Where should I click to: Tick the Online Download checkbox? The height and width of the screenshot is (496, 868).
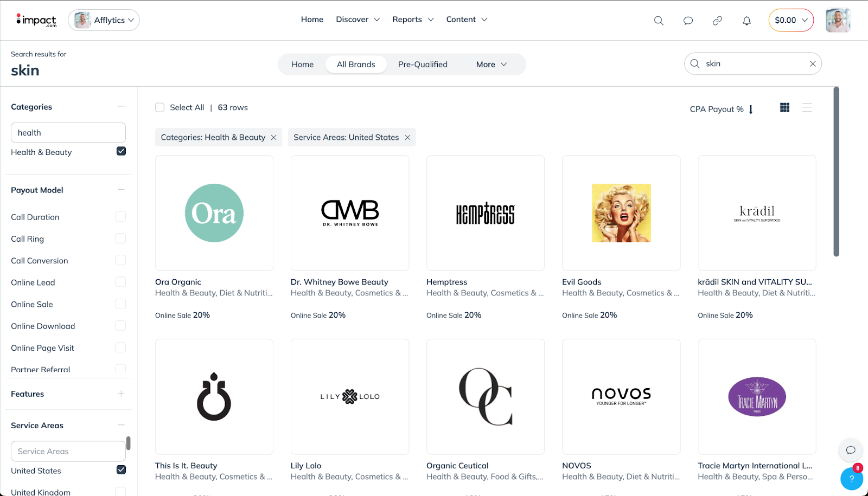[120, 325]
